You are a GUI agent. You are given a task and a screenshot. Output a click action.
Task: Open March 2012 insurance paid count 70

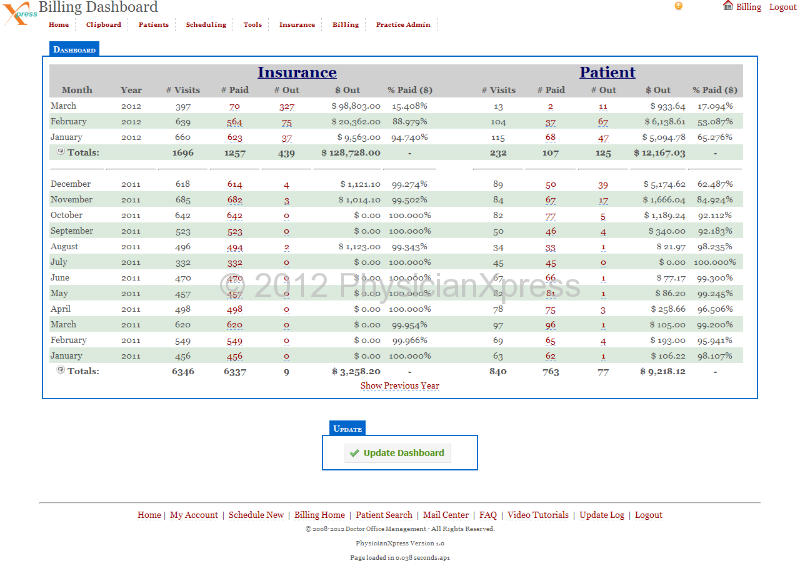tap(234, 106)
